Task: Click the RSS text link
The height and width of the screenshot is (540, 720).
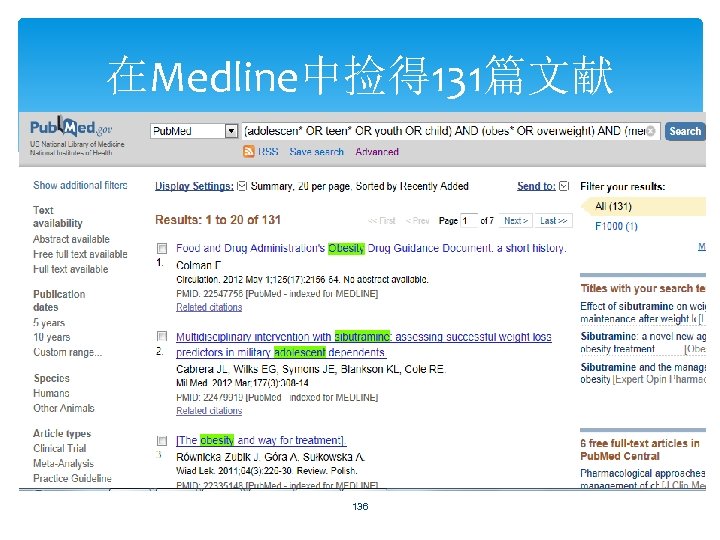Action: coord(268,152)
